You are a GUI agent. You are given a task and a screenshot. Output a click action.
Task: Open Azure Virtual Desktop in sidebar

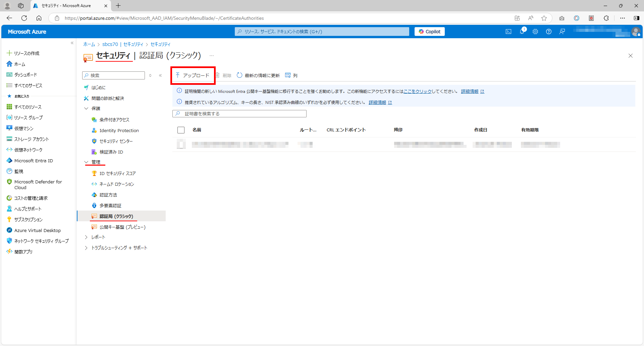pos(37,230)
